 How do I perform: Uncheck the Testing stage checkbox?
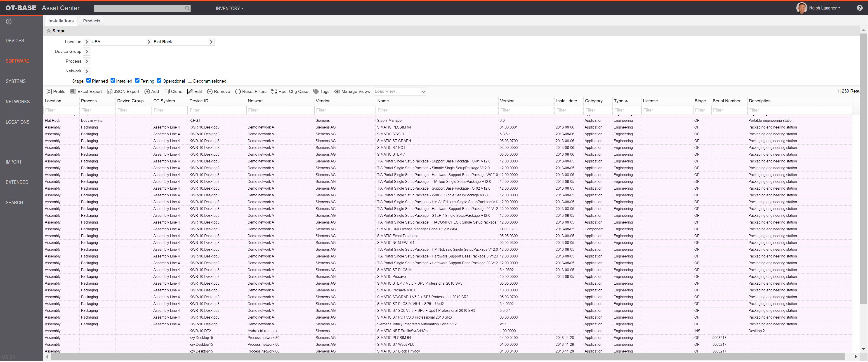(x=137, y=80)
